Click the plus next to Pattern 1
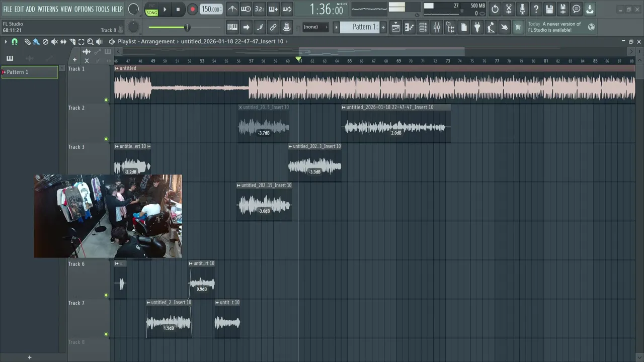Screen dimensions: 644x362 tap(383, 27)
